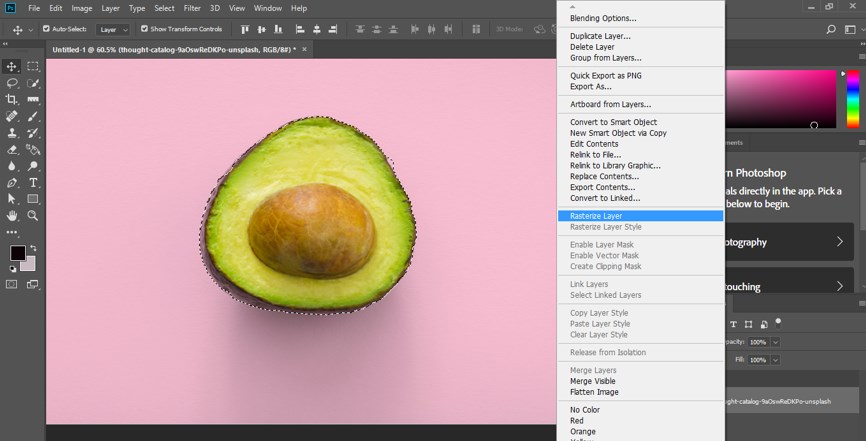866x441 pixels.
Task: Choose Blending Options in context menu
Action: tap(603, 18)
